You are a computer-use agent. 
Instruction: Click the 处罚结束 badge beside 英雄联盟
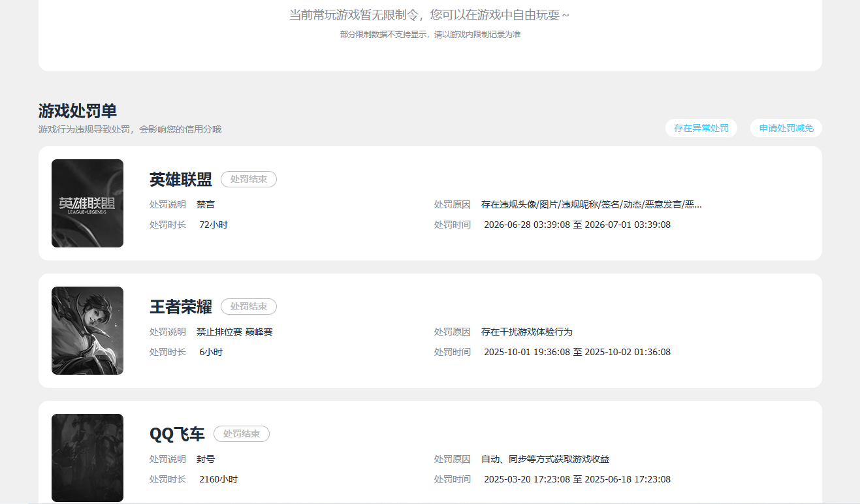(x=249, y=179)
